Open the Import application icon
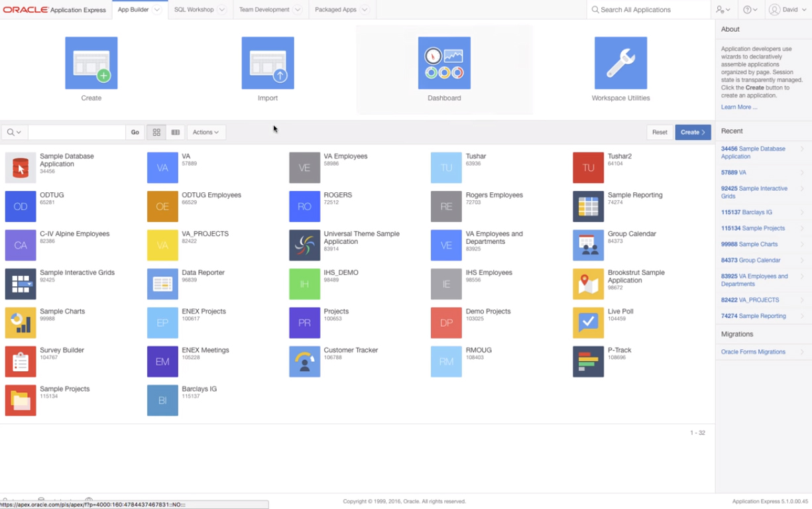This screenshot has height=509, width=812. coord(268,63)
